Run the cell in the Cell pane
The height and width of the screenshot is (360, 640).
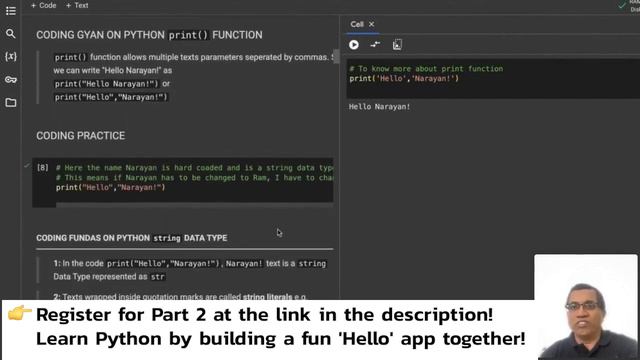354,44
